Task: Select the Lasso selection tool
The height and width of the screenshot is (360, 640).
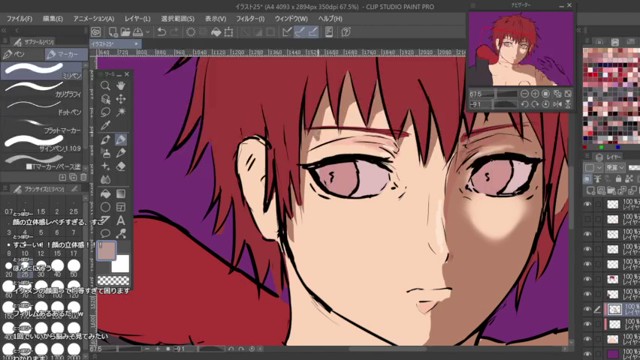Action: (x=105, y=112)
